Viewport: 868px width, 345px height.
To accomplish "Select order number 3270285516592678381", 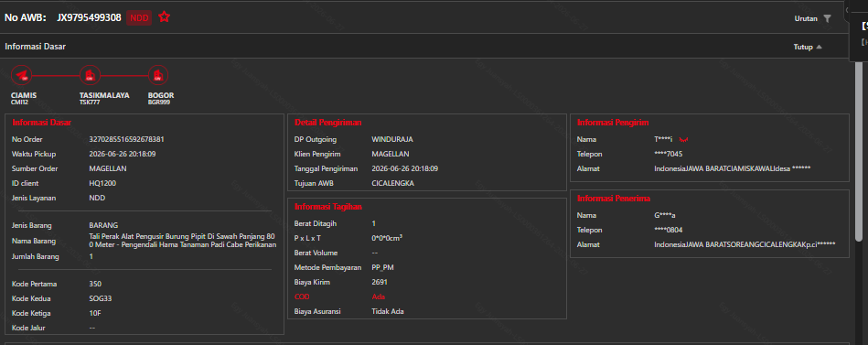I will click(x=126, y=139).
